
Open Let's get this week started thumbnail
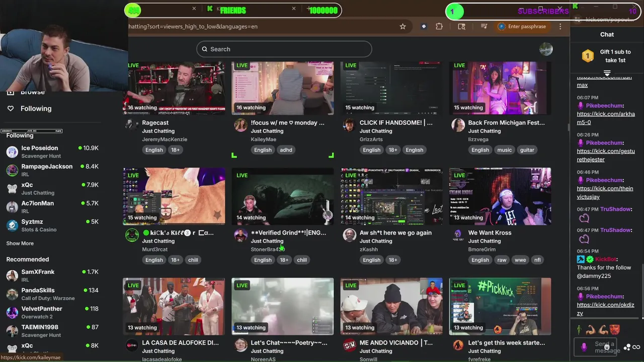500,306
